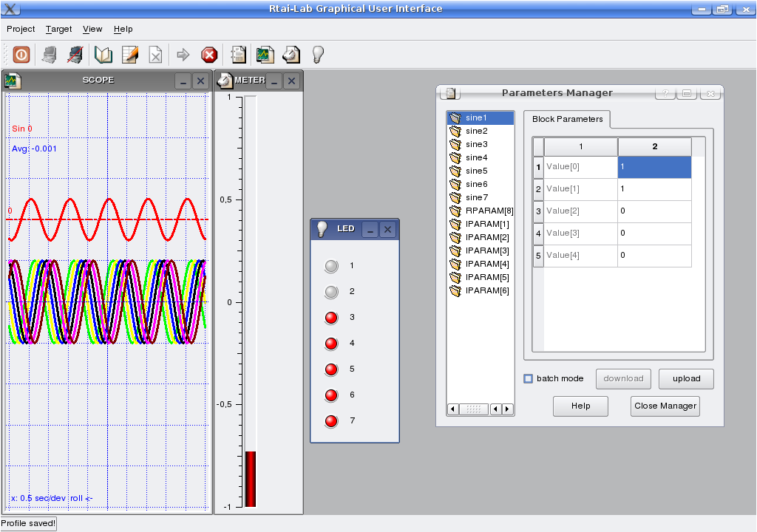
Task: Select IPARAM[4] in the block list
Action: coord(486,264)
